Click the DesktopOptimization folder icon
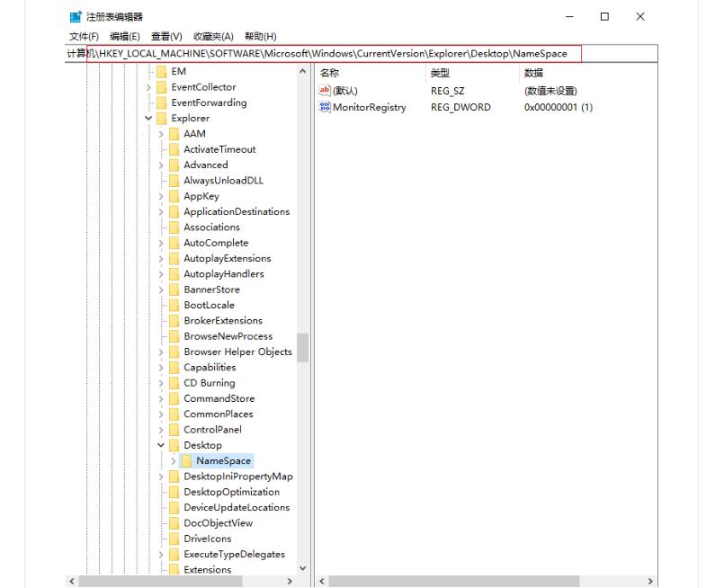 pos(174,492)
